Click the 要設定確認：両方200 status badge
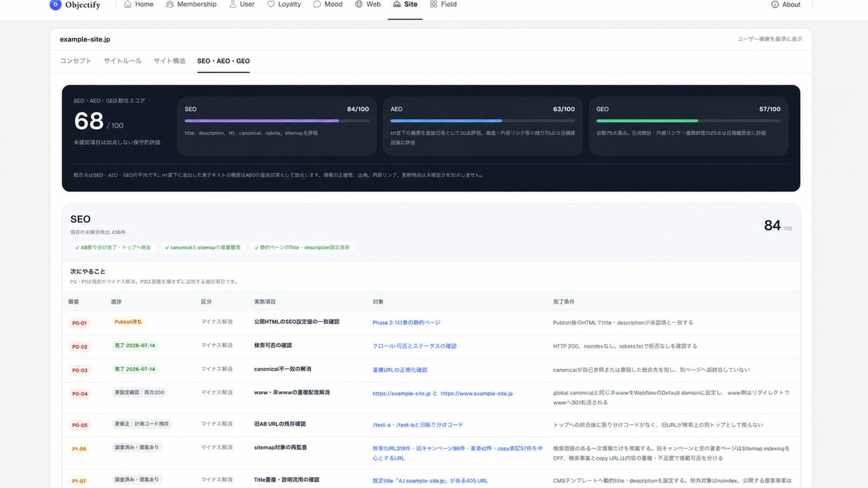The height and width of the screenshot is (488, 868). click(x=139, y=393)
